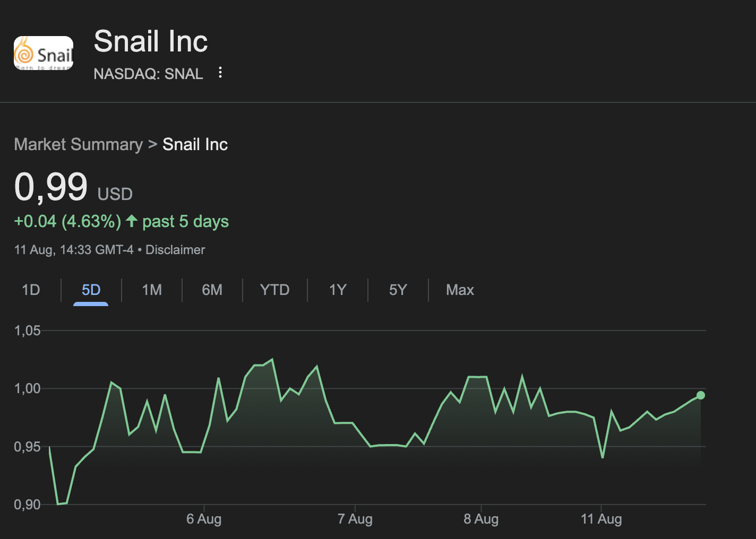The image size is (756, 539).
Task: Choose the 5Y time range
Action: tap(398, 290)
